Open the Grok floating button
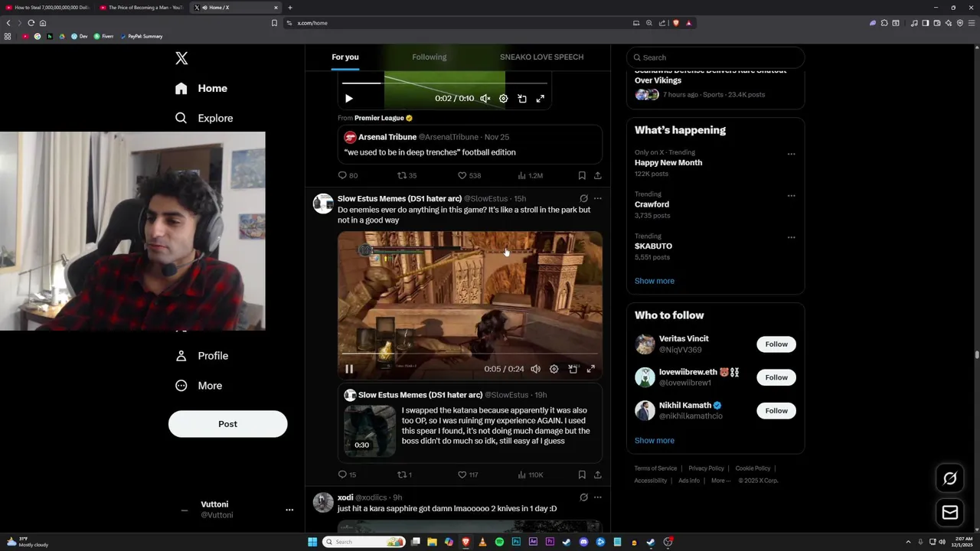The image size is (980, 551). point(950,478)
